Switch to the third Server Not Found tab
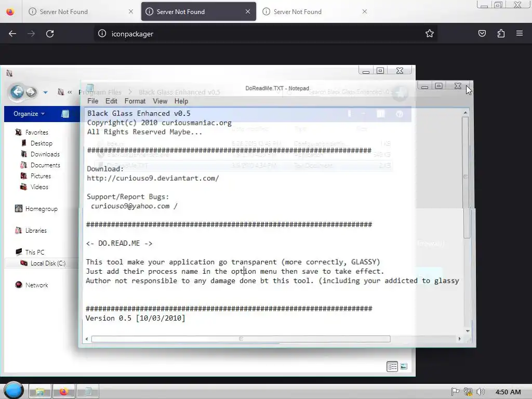 pyautogui.click(x=314, y=11)
